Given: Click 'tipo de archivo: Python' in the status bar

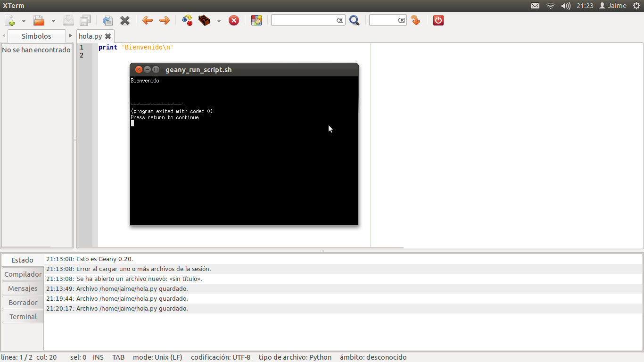Looking at the screenshot, I should (x=295, y=357).
